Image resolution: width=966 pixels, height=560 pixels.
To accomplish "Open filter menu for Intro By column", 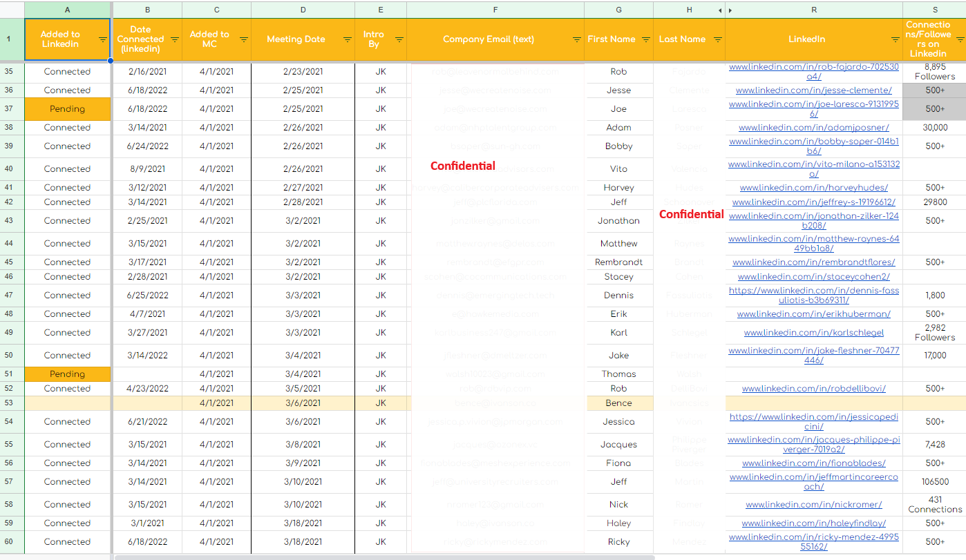I will 399,39.
